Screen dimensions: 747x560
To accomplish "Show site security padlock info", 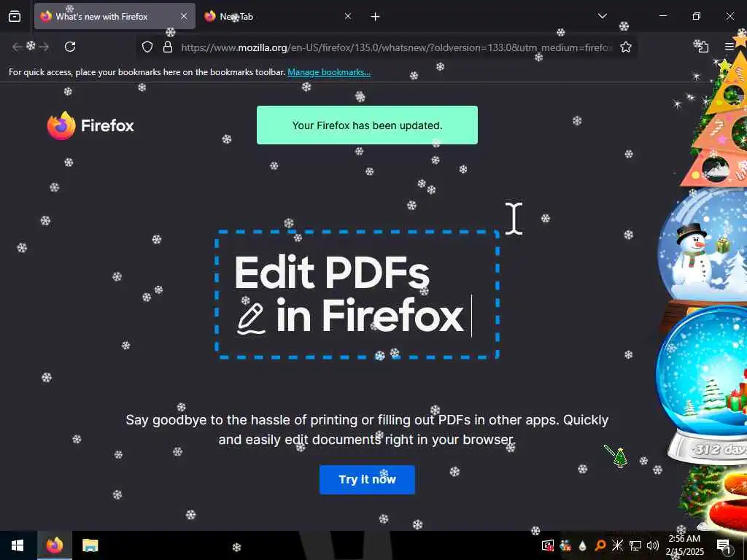I will pos(168,47).
